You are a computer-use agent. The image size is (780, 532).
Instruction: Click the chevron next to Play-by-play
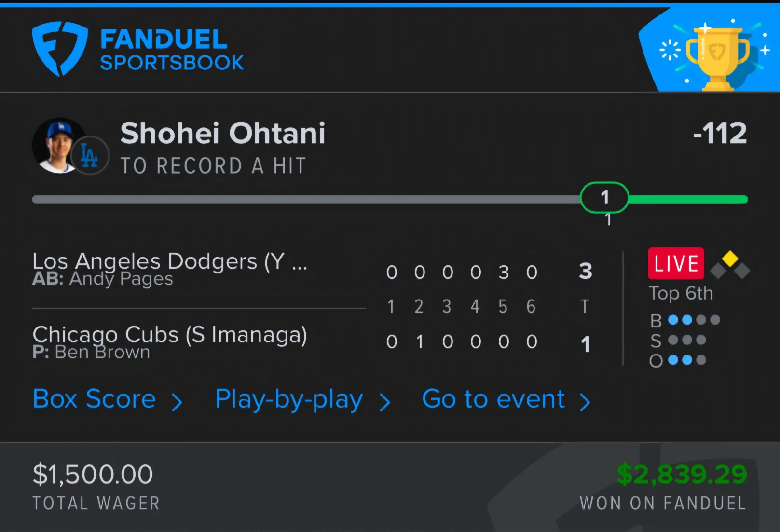tap(384, 402)
